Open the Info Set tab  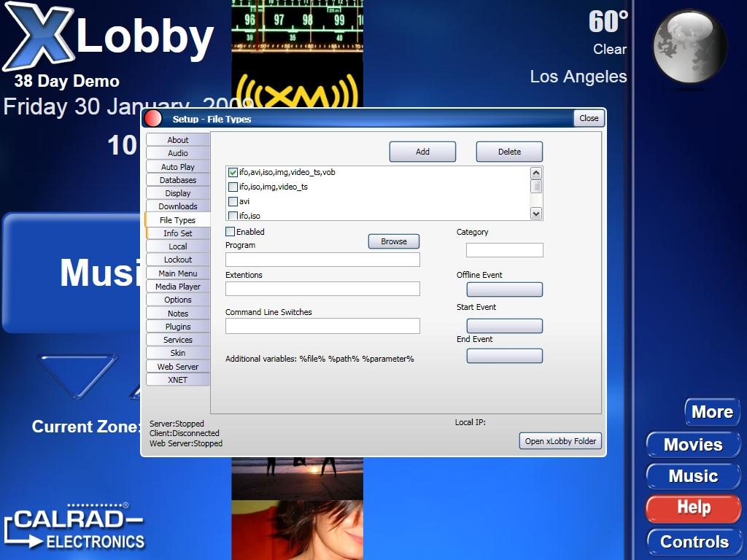tap(178, 233)
